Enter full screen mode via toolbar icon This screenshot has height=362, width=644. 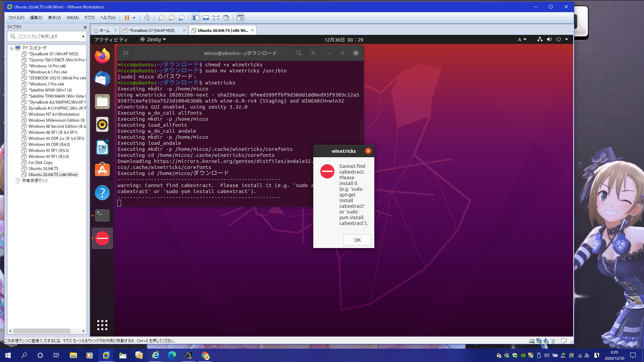(x=216, y=18)
